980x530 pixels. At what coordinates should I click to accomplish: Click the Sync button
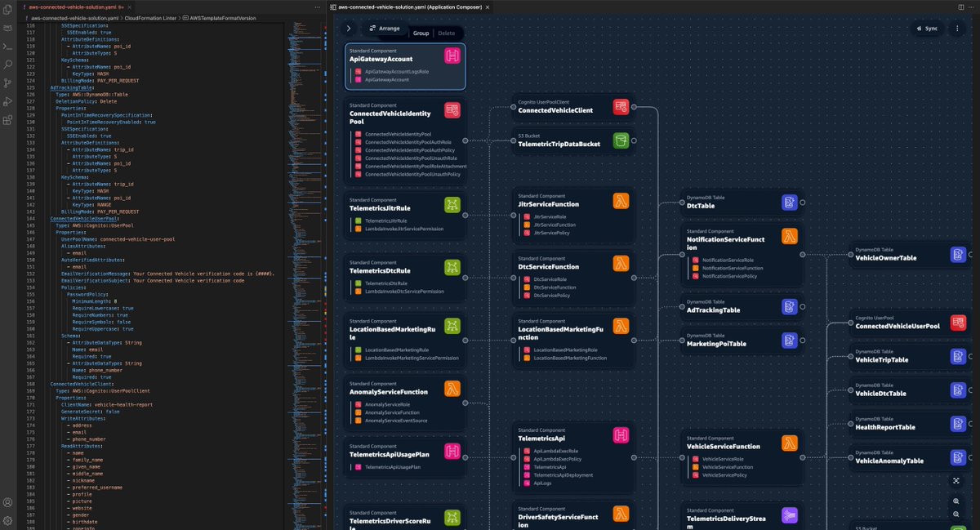pos(927,28)
